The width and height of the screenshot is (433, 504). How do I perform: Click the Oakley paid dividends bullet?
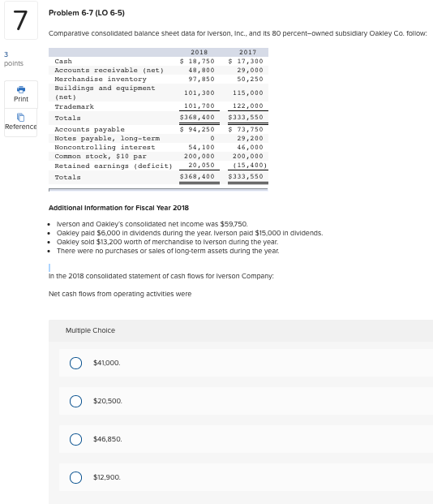pos(190,233)
